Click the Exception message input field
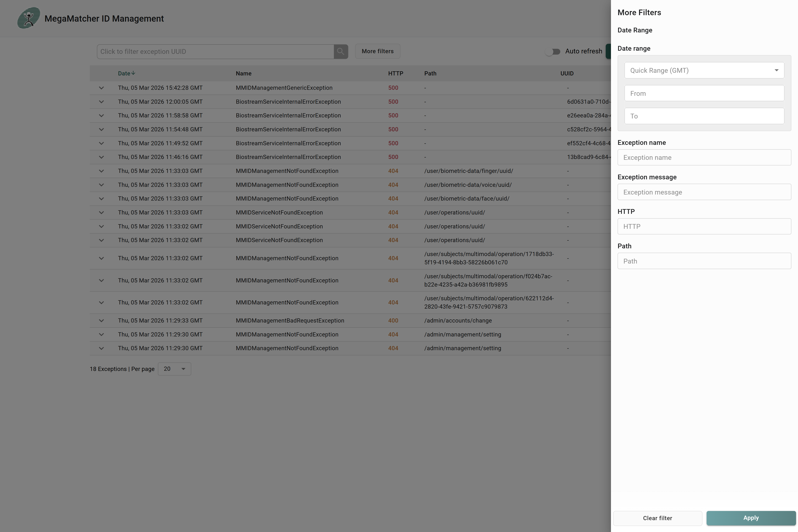 [x=704, y=192]
